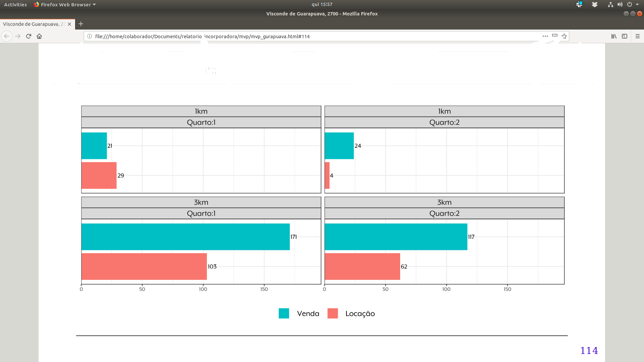Reload the current page
Image resolution: width=644 pixels, height=362 pixels.
coord(29,36)
